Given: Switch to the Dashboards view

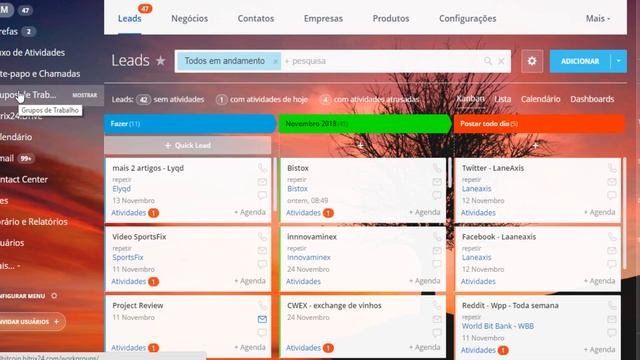Looking at the screenshot, I should tap(592, 99).
